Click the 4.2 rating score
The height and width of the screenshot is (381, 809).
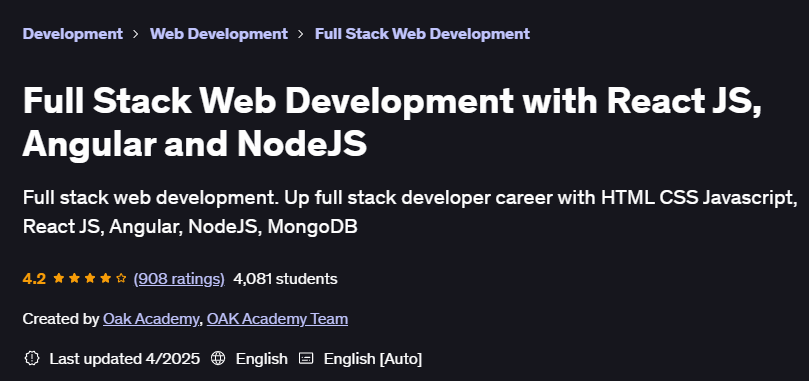click(x=34, y=279)
